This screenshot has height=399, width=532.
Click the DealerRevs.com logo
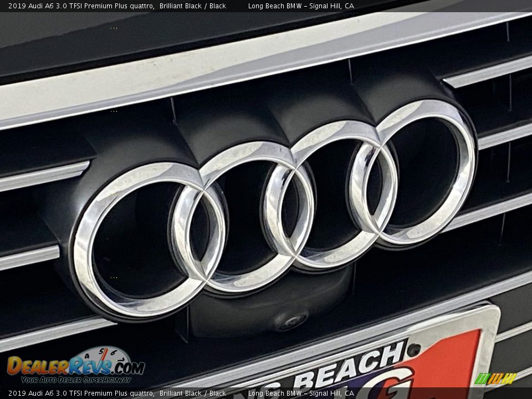pyautogui.click(x=76, y=365)
